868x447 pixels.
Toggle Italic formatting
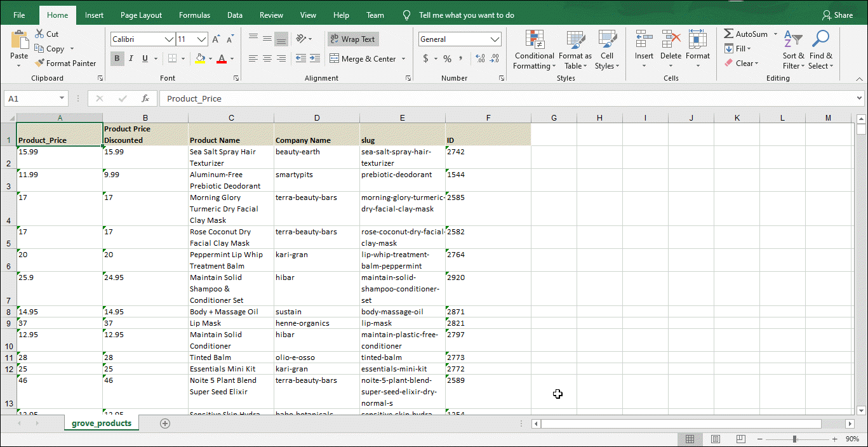131,58
